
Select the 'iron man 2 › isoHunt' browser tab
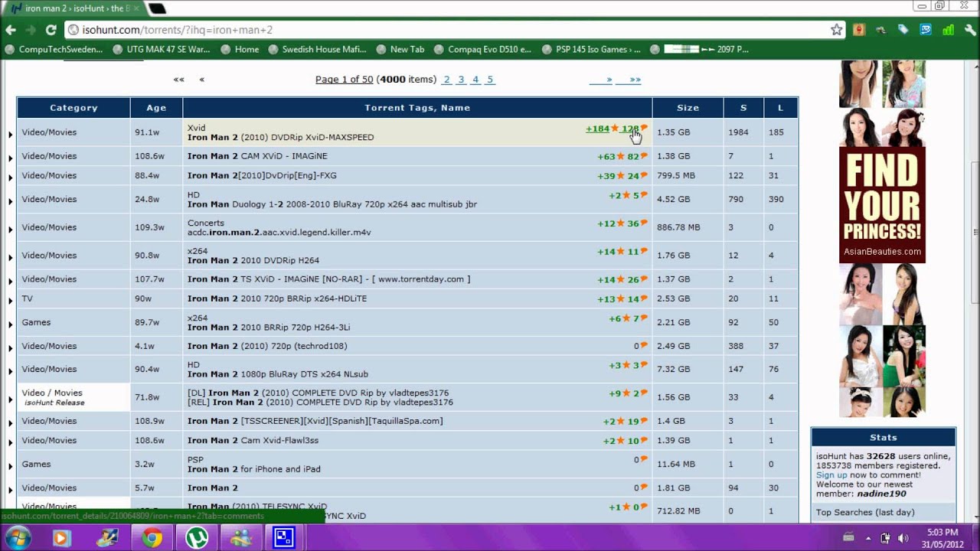73,8
